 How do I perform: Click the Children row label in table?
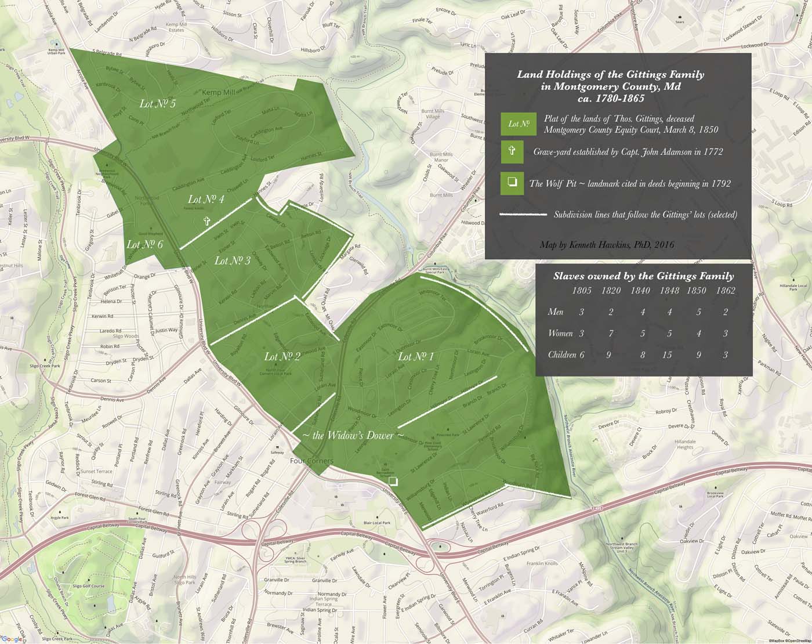[x=562, y=355]
